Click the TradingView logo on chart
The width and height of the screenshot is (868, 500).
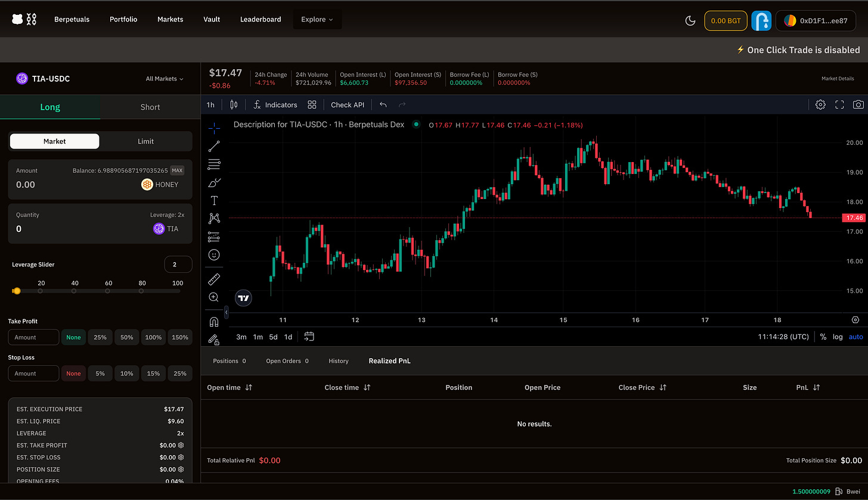click(x=243, y=298)
